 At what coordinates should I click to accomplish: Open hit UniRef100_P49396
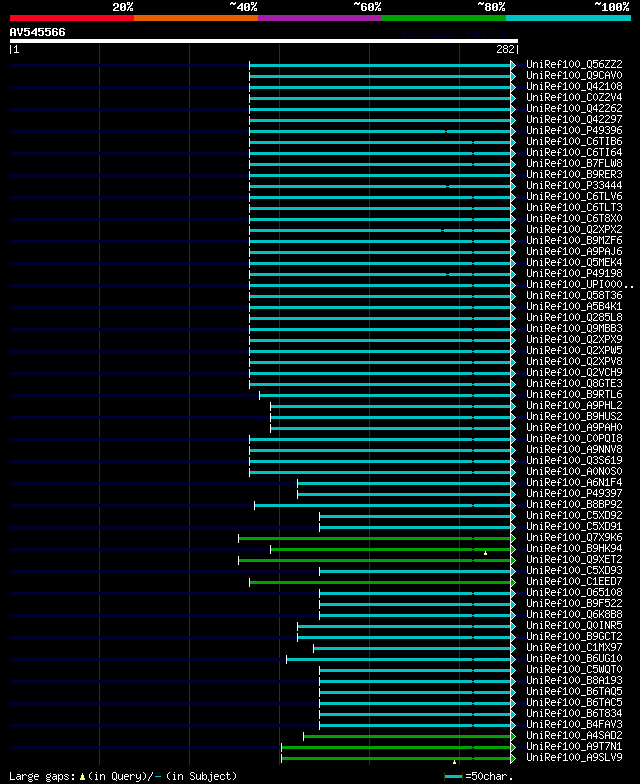click(574, 130)
